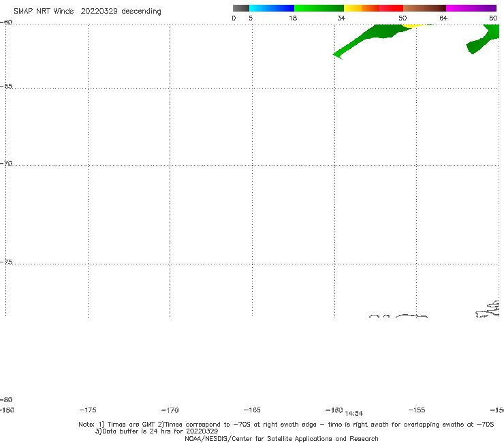The width and height of the screenshot is (504, 443).
Task: Click the latitude label '-75'
Action: 6,262
